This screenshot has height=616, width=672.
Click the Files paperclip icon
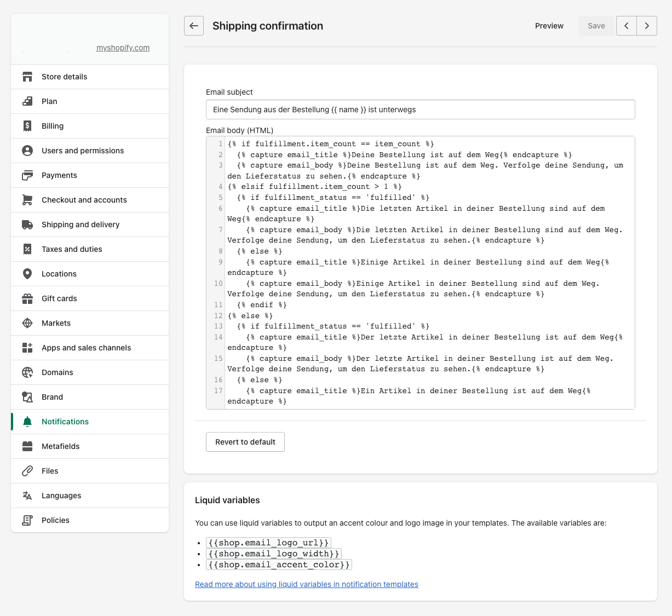point(27,471)
